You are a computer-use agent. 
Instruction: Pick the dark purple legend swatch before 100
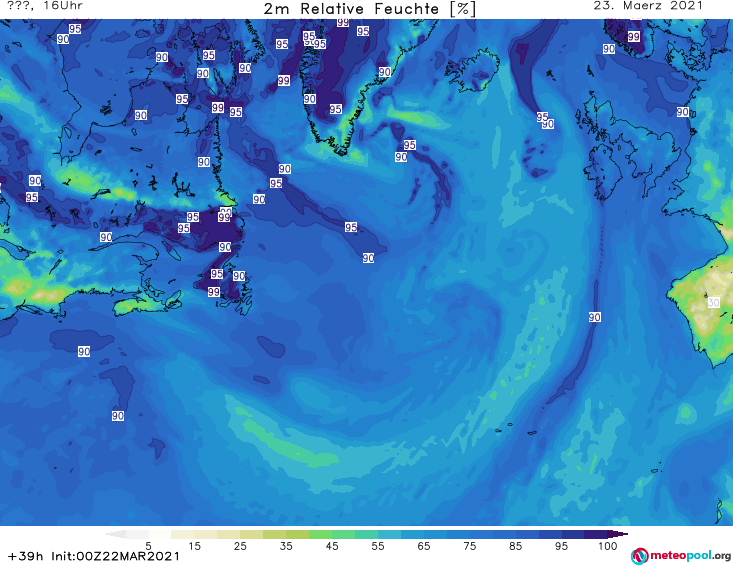point(596,534)
